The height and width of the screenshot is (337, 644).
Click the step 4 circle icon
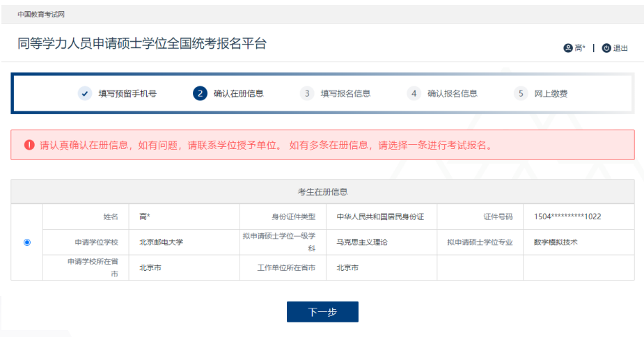pos(414,93)
